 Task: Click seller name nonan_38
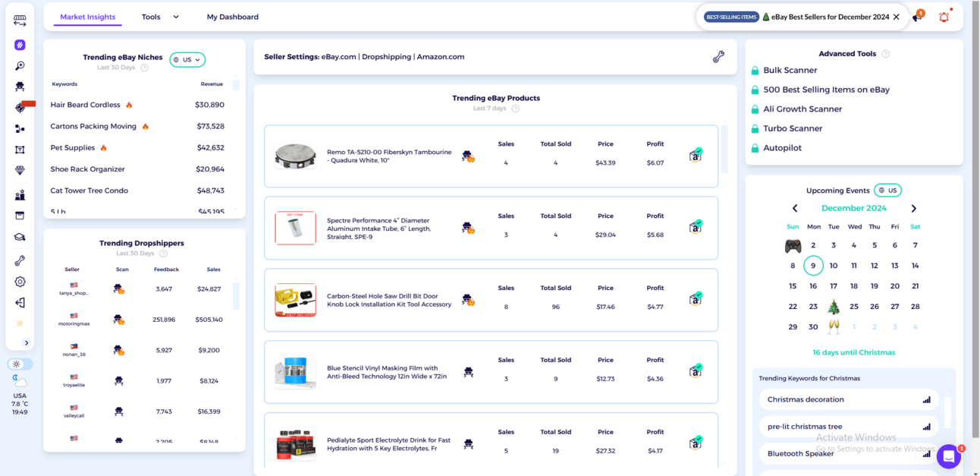(74, 355)
